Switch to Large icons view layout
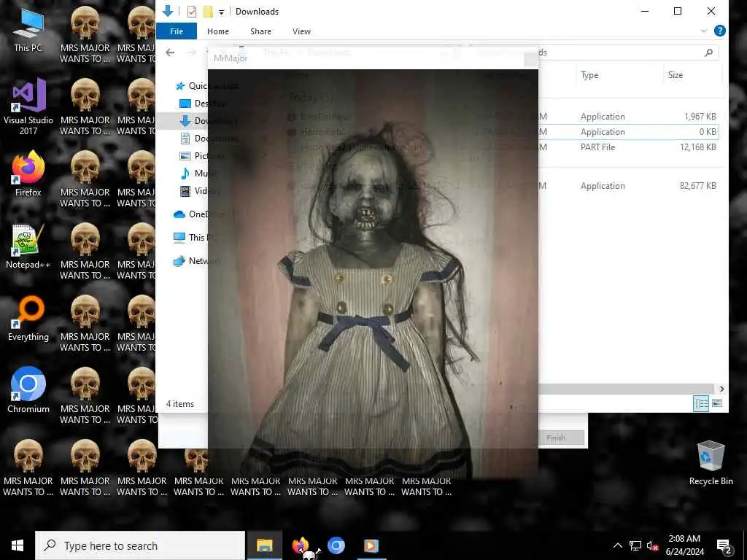Screen dimensions: 747x560 [x=717, y=404]
